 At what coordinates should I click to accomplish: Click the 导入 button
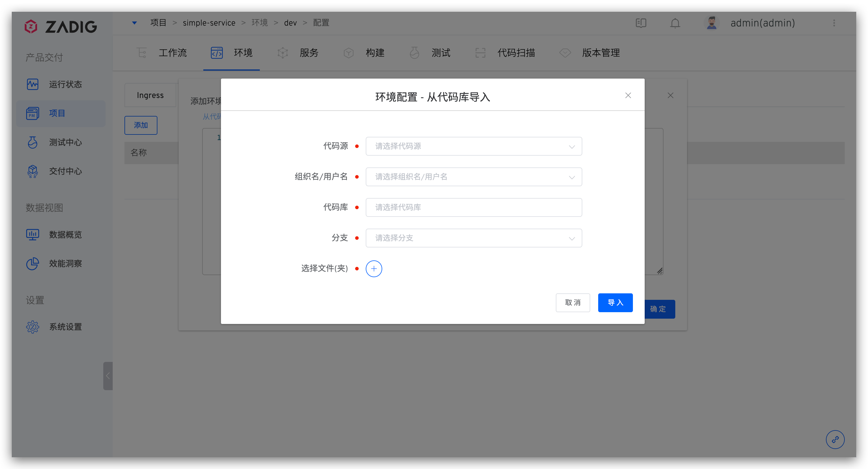click(615, 302)
